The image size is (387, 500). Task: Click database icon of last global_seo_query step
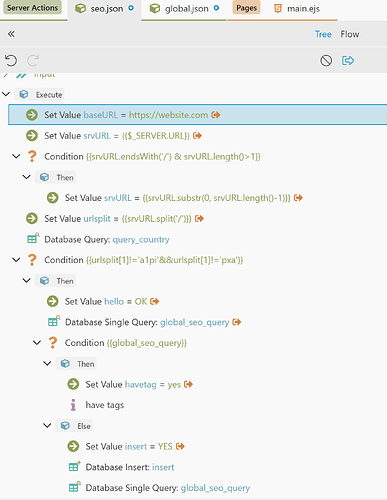[x=74, y=487]
